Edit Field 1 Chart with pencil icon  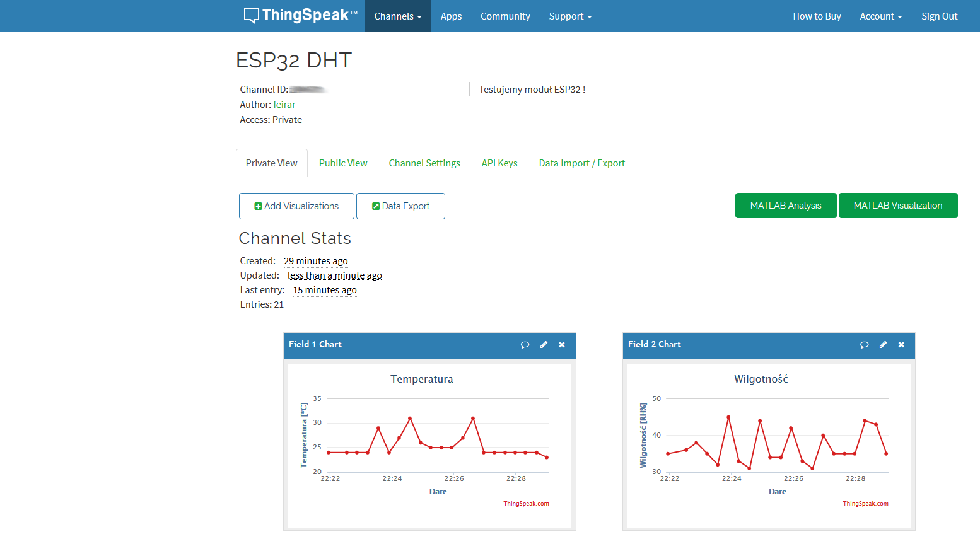tap(544, 345)
